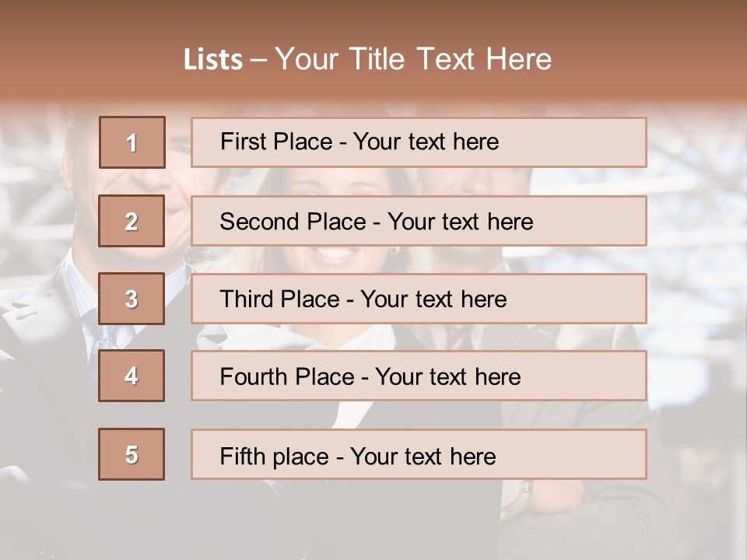Click the words 'Fourth Place'

point(287,376)
